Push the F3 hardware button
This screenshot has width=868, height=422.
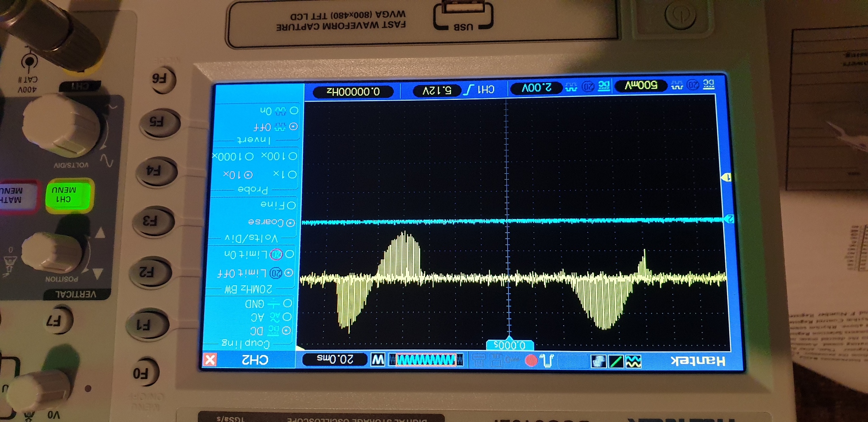pyautogui.click(x=153, y=221)
